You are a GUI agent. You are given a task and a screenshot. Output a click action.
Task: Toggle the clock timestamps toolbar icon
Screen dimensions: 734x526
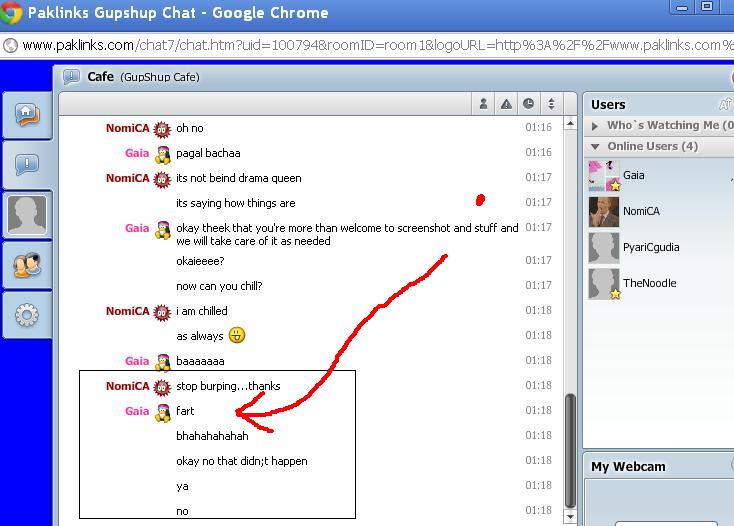528,104
